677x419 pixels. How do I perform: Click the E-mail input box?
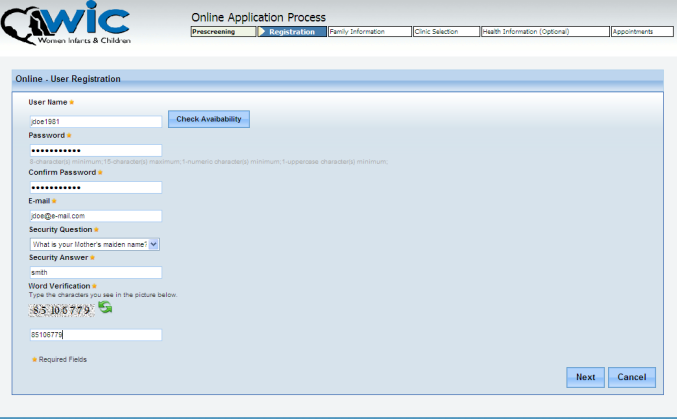pyautogui.click(x=95, y=215)
